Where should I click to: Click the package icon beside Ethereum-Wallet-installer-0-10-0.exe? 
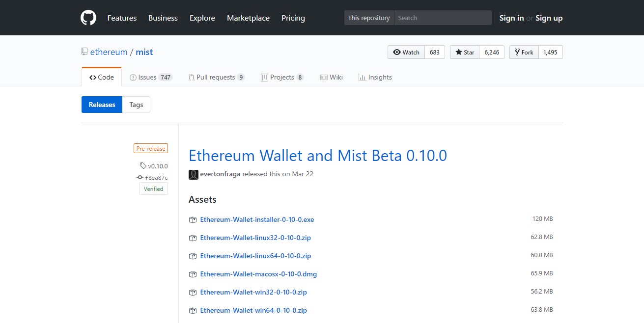click(193, 220)
